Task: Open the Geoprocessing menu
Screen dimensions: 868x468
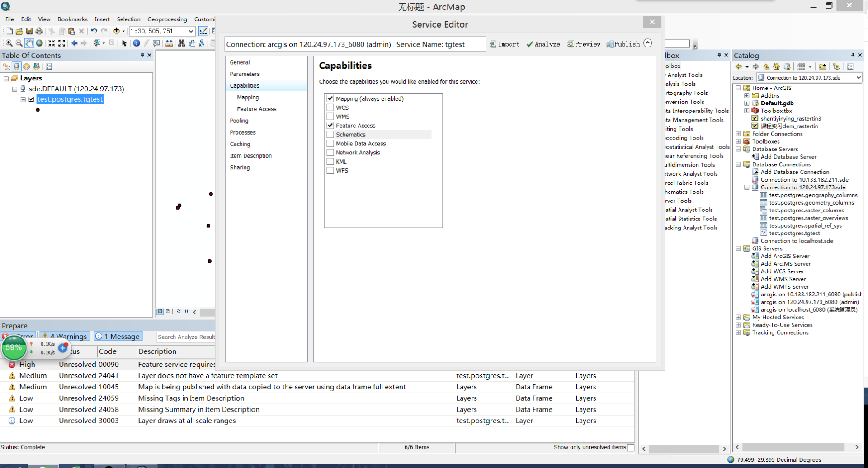Action: tap(167, 19)
